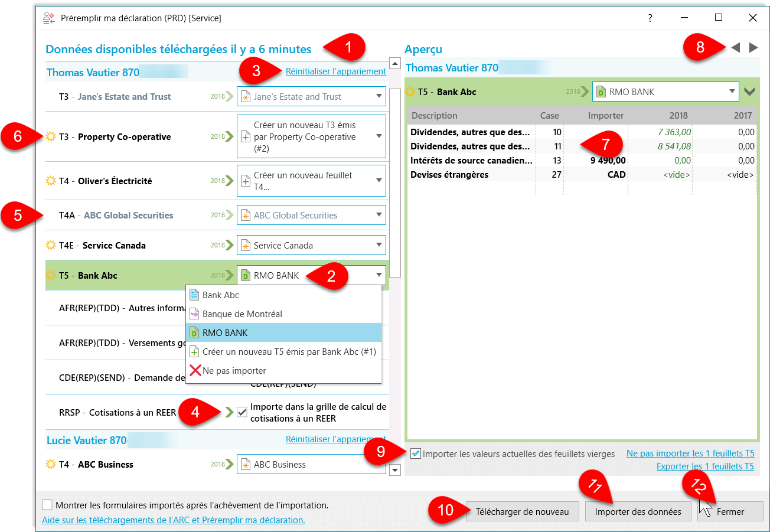Click the sun icon beside T5 Bank Abc in the left list
This screenshot has height=532, width=770.
pyautogui.click(x=51, y=275)
